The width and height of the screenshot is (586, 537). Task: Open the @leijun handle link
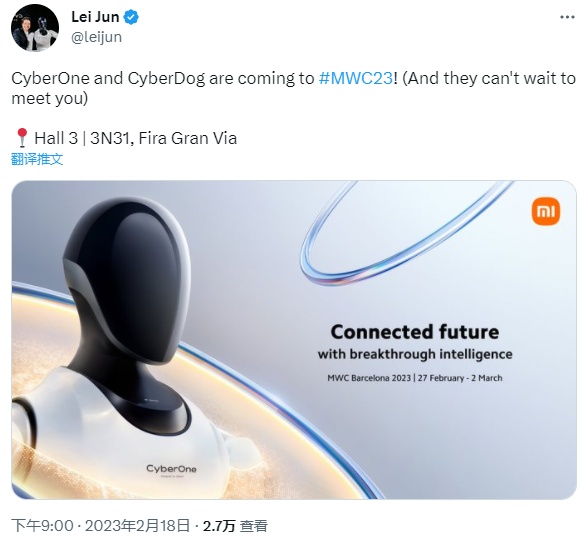coord(96,37)
